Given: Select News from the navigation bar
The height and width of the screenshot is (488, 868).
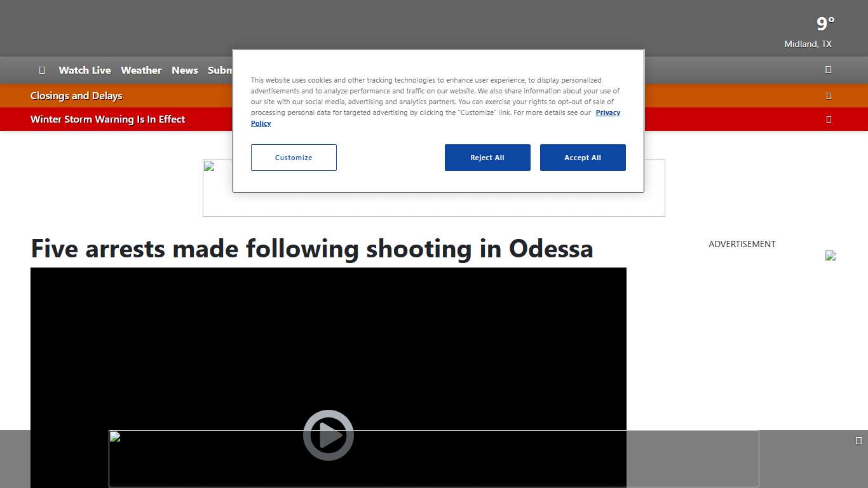Looking at the screenshot, I should pyautogui.click(x=184, y=70).
